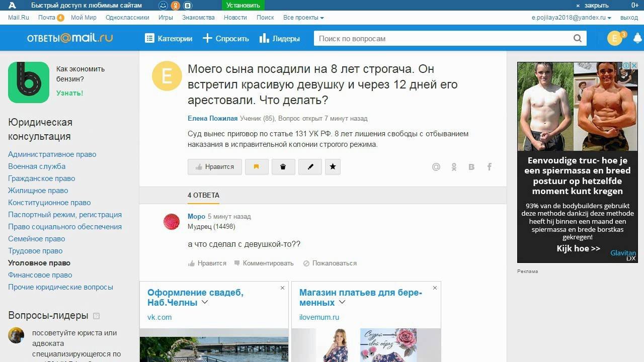Open Новости in the top navigation
The image size is (644, 362).
point(235,18)
